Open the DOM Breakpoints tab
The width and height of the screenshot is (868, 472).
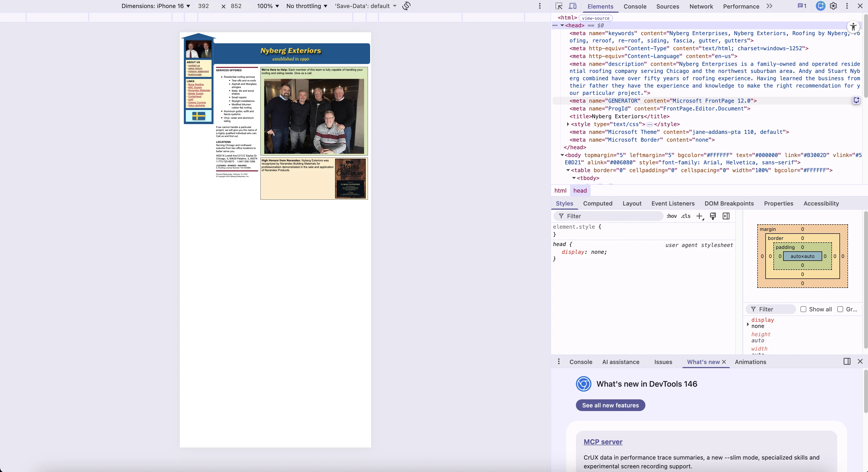pos(729,204)
